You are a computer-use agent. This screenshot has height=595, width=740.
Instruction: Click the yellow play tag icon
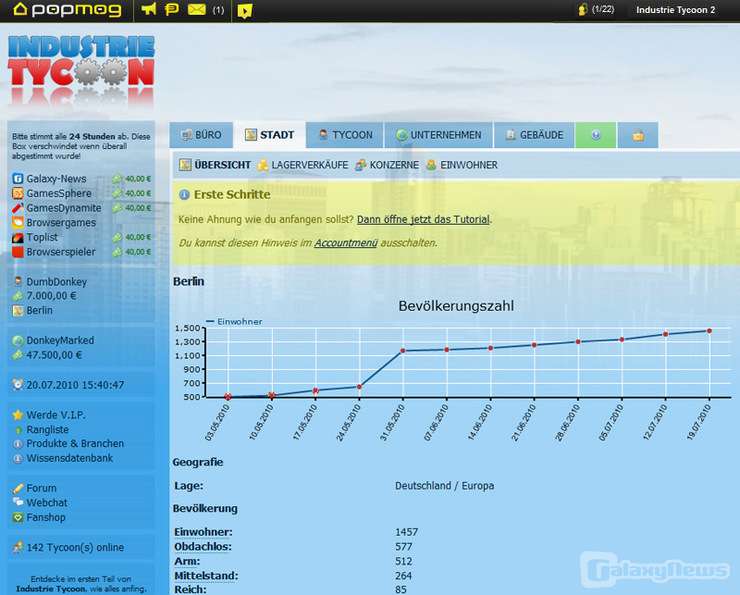[244, 10]
